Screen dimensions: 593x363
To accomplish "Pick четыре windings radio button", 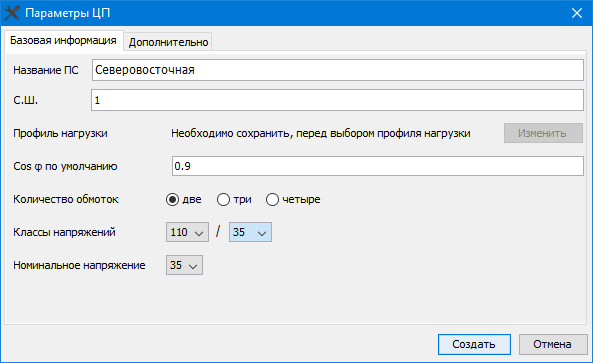I will pos(293,199).
